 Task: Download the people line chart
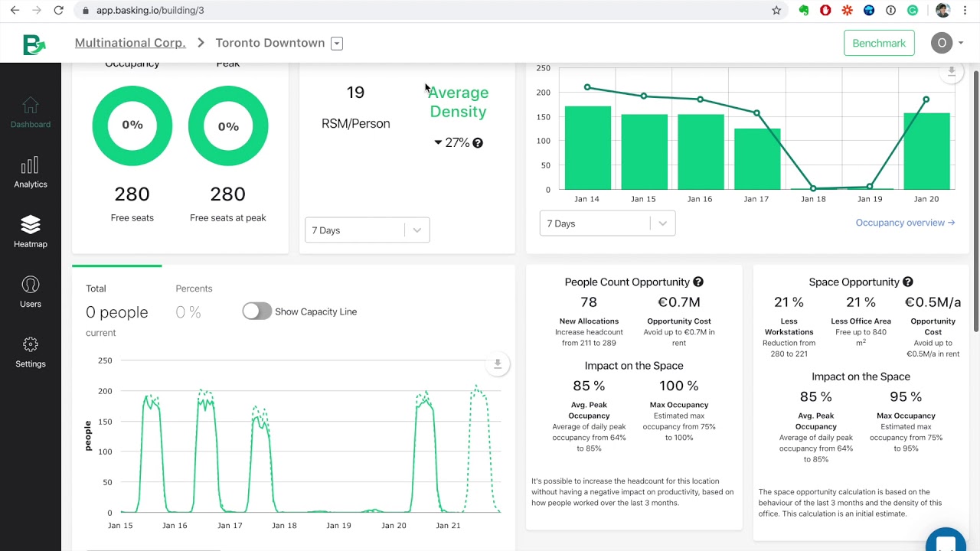(x=497, y=364)
